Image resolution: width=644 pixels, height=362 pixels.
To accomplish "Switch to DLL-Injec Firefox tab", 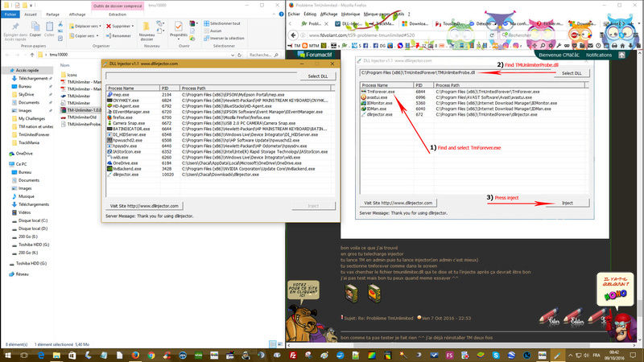I will (x=349, y=24).
